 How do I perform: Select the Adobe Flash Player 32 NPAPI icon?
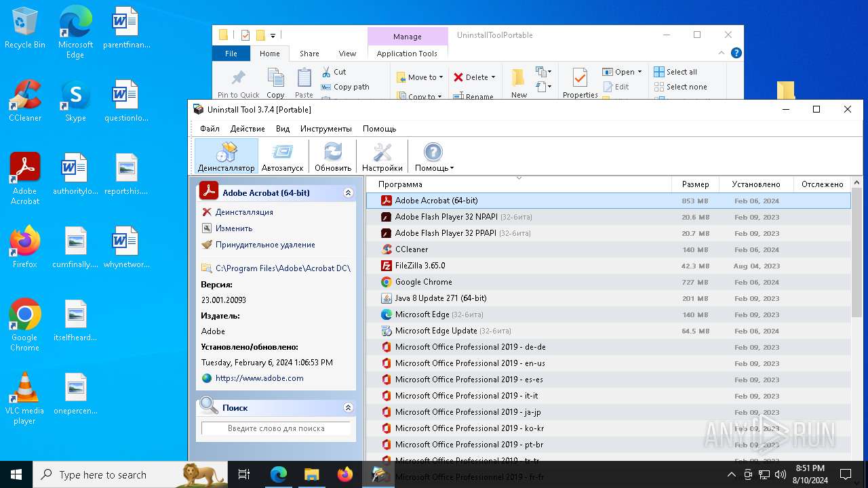click(x=387, y=217)
